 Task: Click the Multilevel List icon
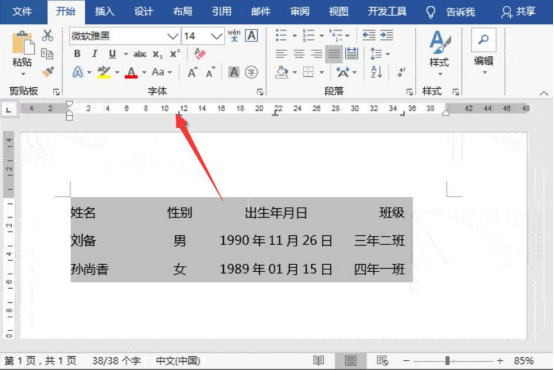pos(336,35)
